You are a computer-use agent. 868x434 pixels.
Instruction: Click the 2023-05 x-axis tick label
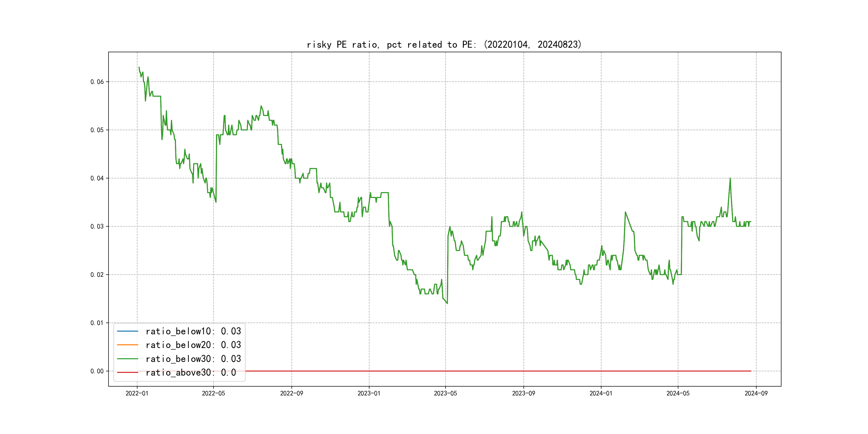(445, 394)
